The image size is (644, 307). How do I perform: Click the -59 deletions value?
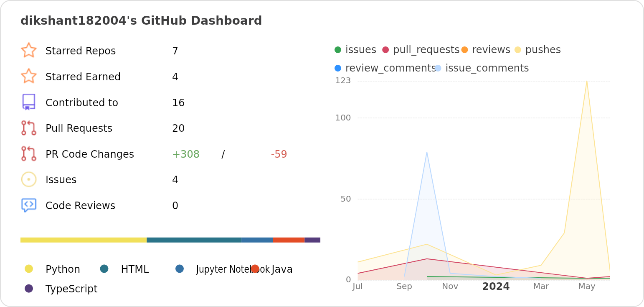pyautogui.click(x=279, y=154)
